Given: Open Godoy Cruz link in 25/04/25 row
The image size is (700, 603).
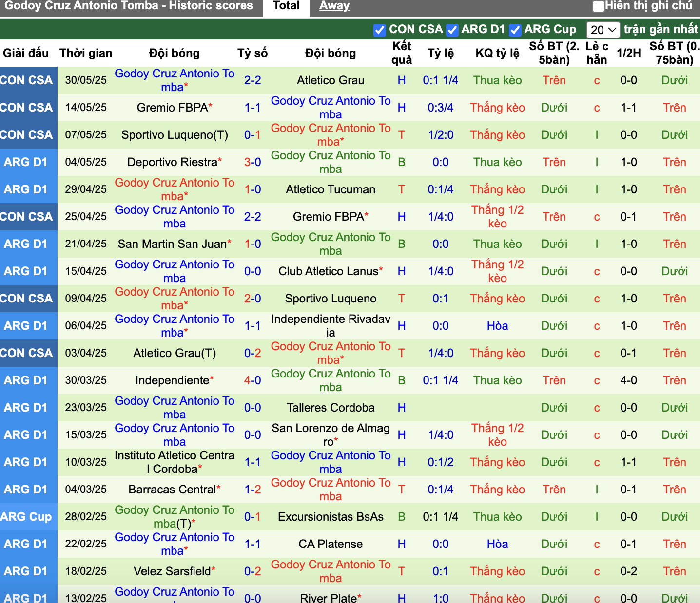Looking at the screenshot, I should (175, 217).
